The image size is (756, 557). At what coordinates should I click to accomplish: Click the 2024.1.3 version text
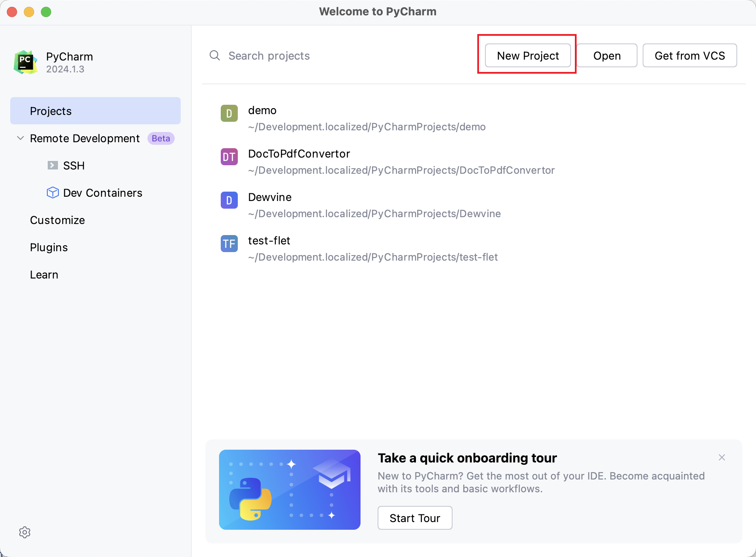click(65, 69)
